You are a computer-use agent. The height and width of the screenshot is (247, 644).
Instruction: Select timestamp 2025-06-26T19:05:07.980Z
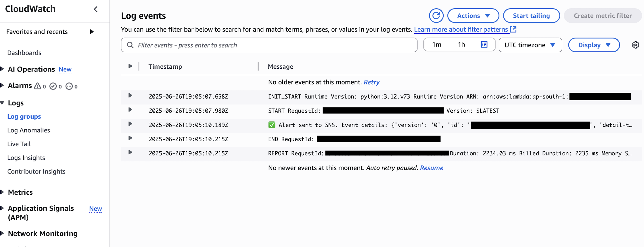tap(188, 111)
